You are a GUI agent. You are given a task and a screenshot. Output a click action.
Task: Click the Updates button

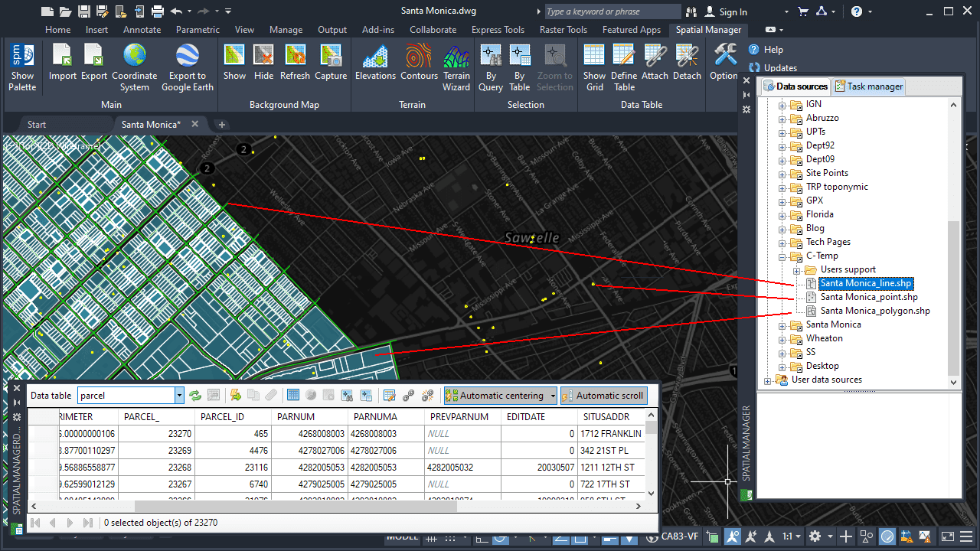click(x=773, y=67)
